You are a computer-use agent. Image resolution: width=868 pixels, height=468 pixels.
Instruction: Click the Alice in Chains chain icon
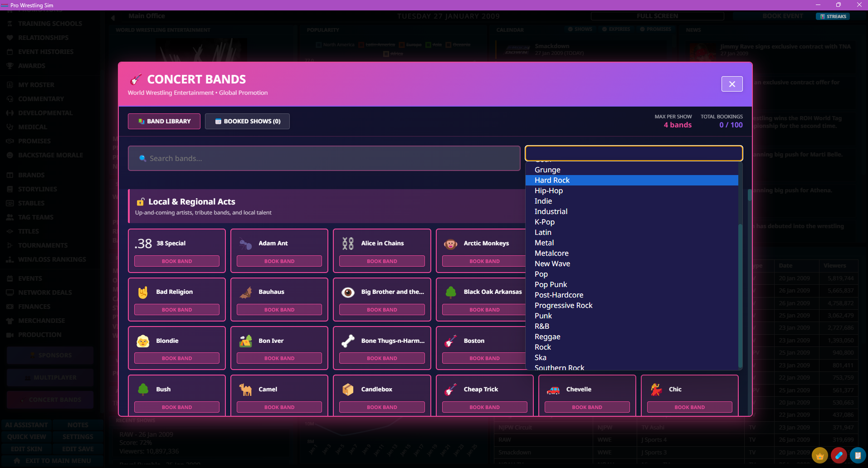point(348,244)
